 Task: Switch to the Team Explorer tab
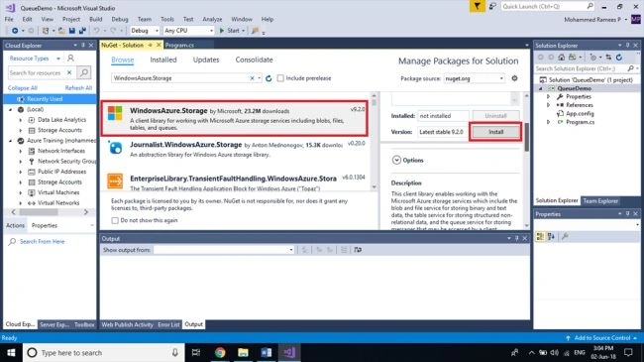(x=600, y=200)
